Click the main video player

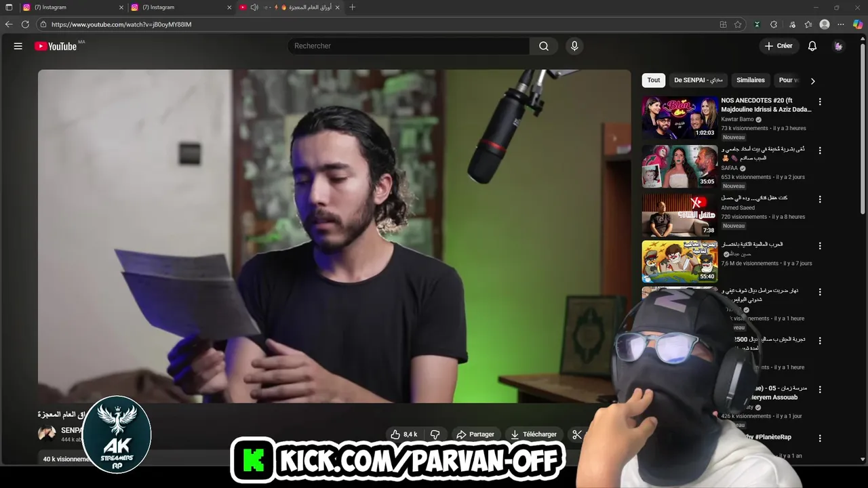click(x=334, y=236)
